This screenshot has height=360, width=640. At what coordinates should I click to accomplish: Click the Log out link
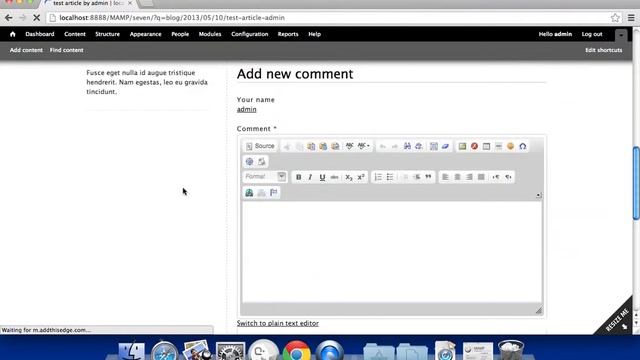(x=592, y=34)
